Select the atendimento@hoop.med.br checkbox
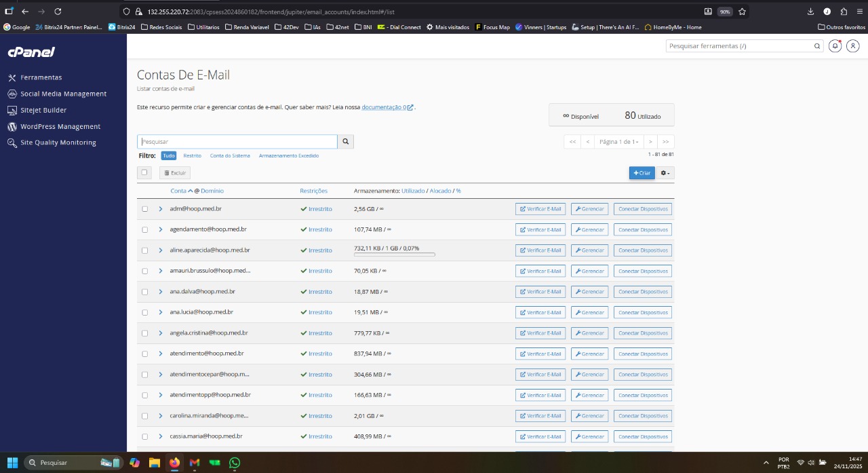Image resolution: width=868 pixels, height=473 pixels. point(144,354)
